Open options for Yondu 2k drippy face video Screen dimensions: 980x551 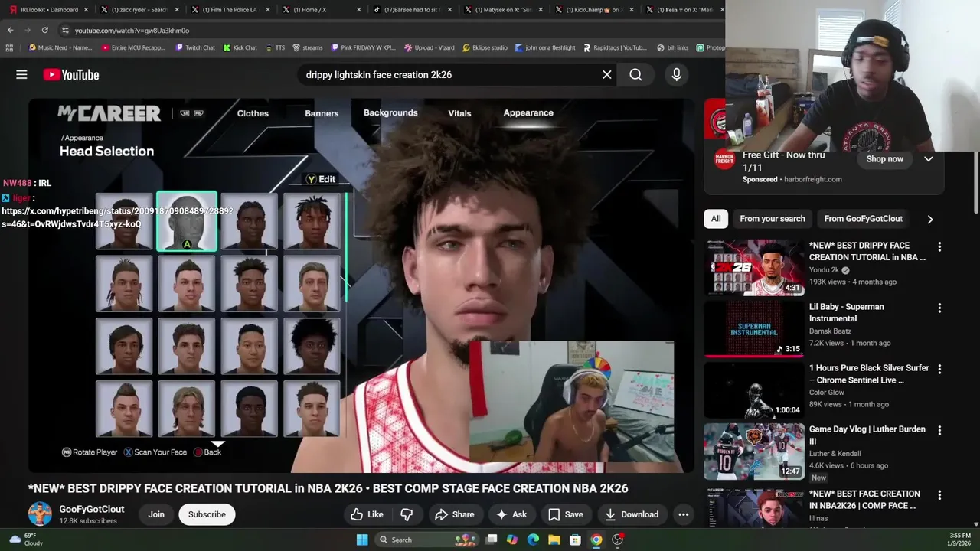pyautogui.click(x=939, y=246)
